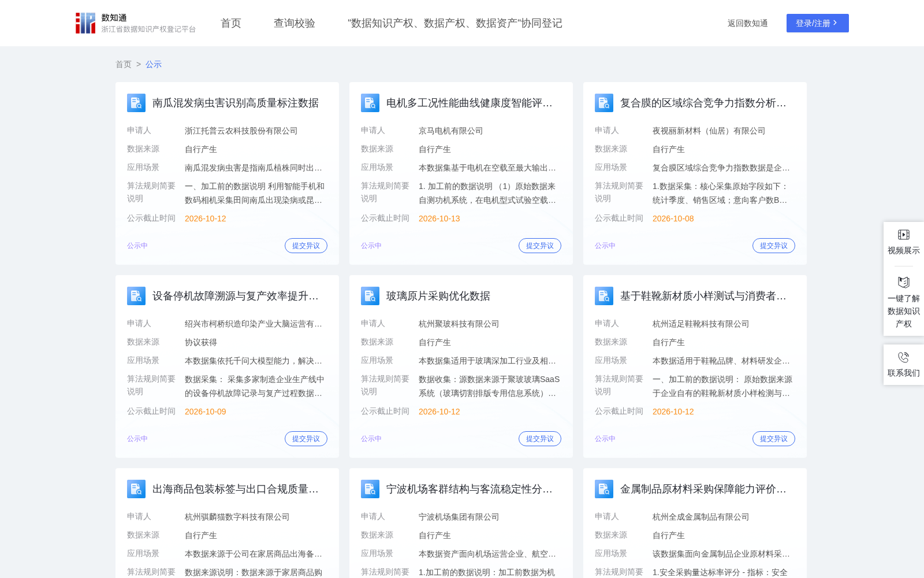Open title 金属制品原材料采购保障能力评价…
The width and height of the screenshot is (924, 578).
[703, 489]
